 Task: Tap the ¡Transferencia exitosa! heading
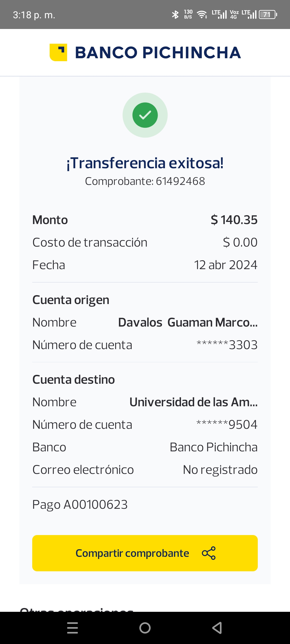145,163
